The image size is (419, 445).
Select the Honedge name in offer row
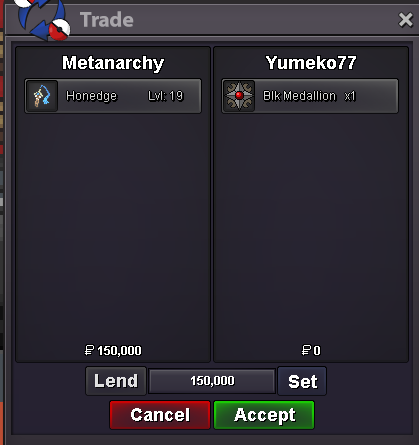(91, 96)
